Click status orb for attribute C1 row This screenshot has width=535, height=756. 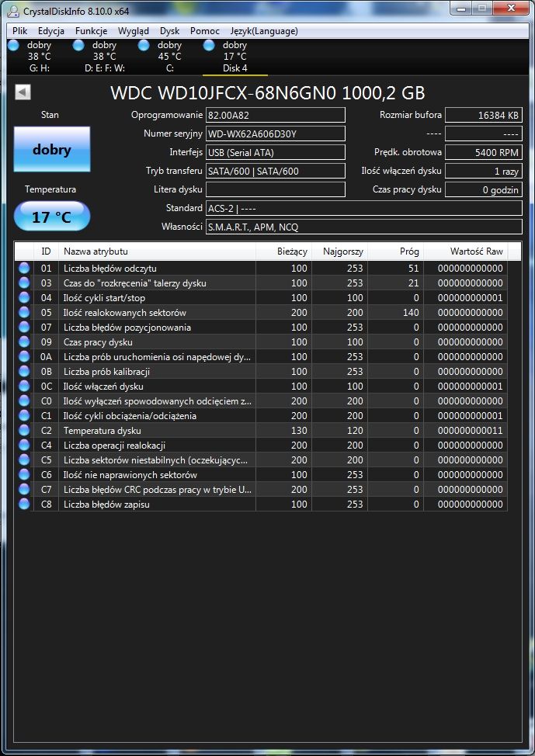click(x=23, y=415)
